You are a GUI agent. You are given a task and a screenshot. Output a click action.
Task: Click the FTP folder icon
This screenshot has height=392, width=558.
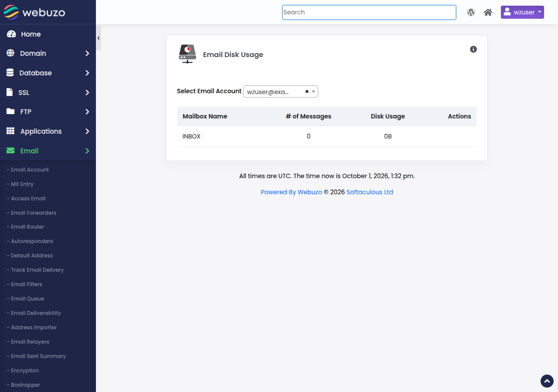tap(10, 112)
